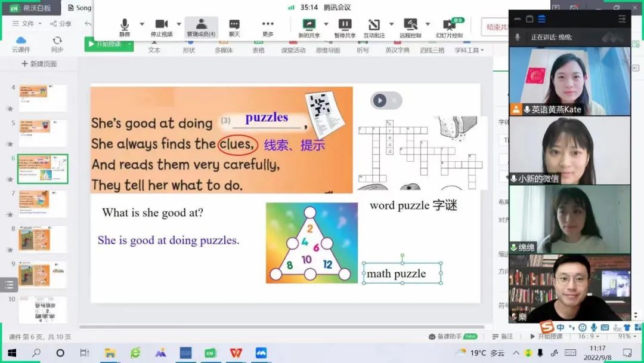Select slide 5 thumbnail
This screenshot has width=644, height=363.
click(42, 133)
